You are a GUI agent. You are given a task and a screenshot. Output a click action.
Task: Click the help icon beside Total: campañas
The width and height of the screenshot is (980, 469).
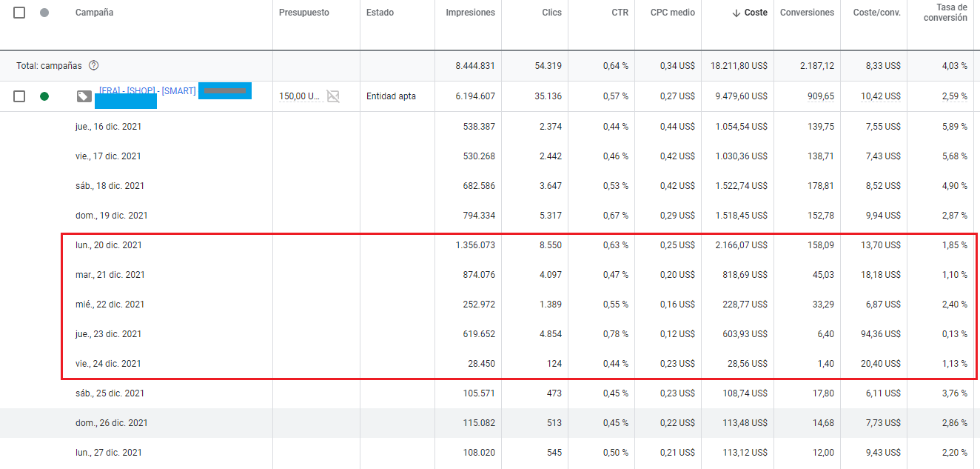click(x=93, y=65)
